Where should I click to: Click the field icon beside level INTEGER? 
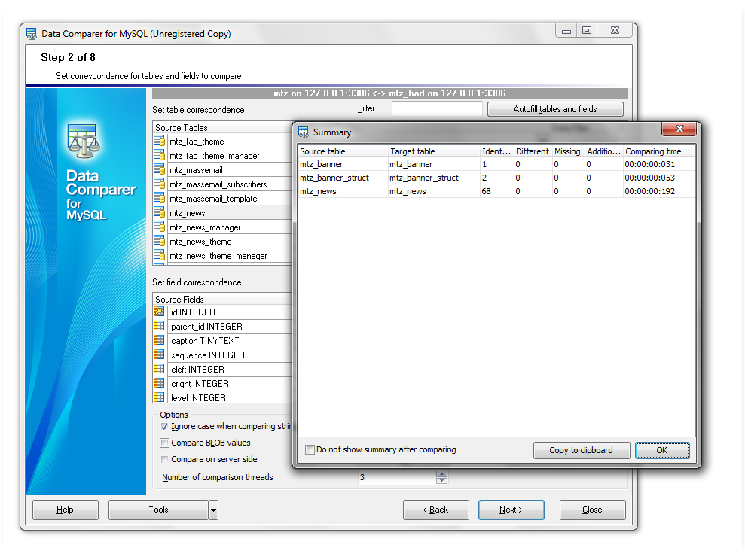pyautogui.click(x=159, y=397)
